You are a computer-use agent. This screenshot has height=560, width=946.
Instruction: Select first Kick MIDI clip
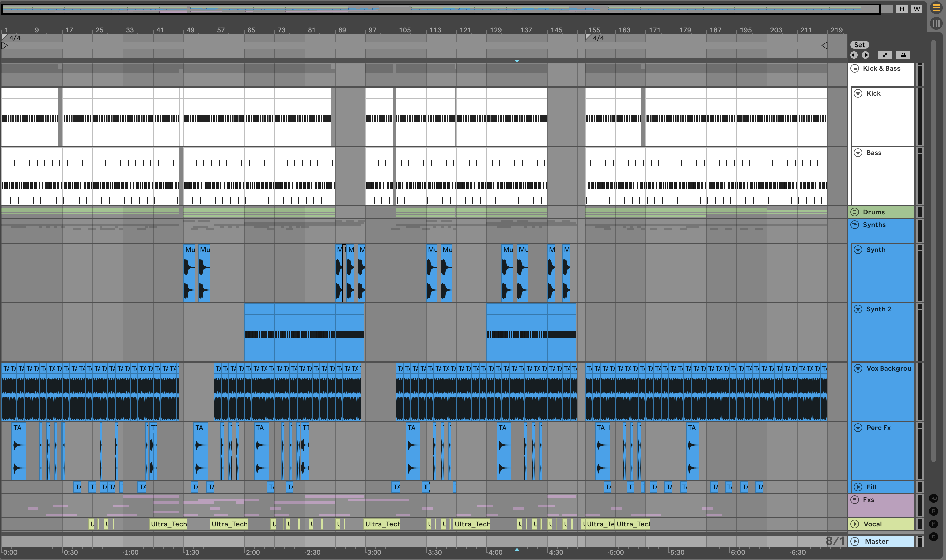tap(30, 117)
